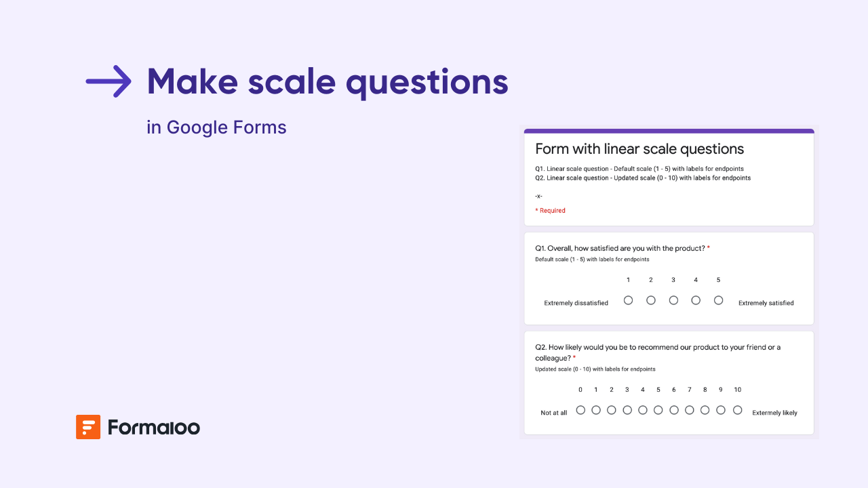Click the purple arrow icon near the heading

(x=108, y=81)
